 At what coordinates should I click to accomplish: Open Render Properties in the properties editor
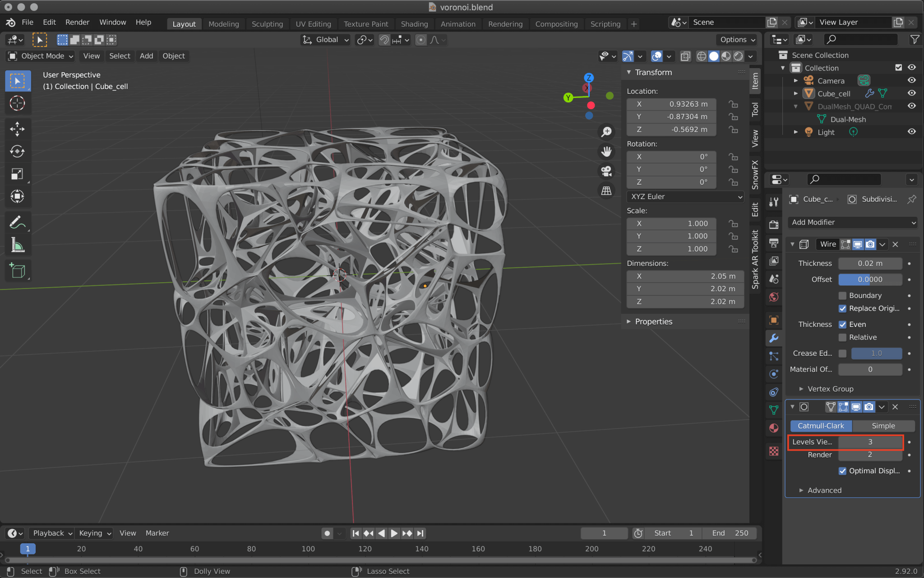tap(773, 224)
